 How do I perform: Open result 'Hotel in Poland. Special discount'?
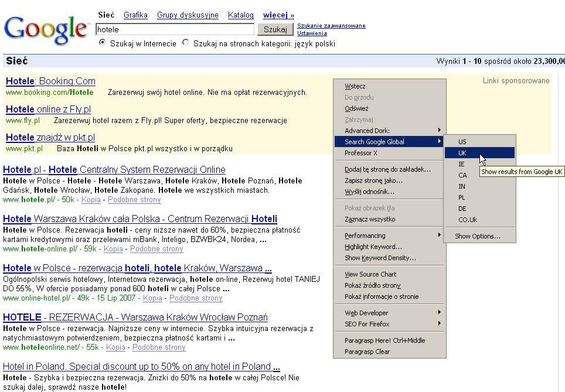point(142,366)
